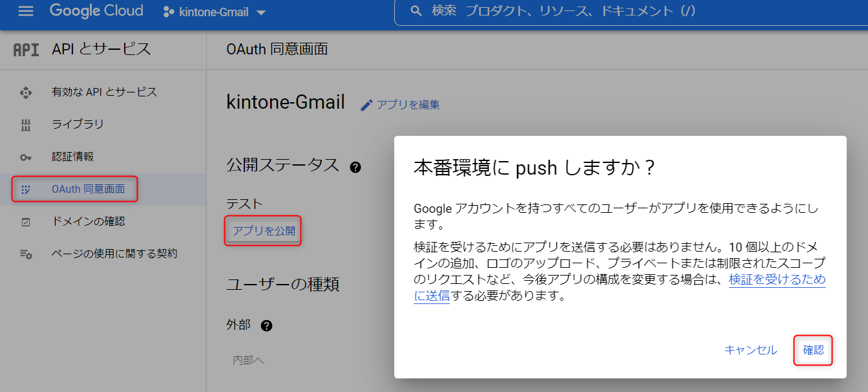Click the Google Cloud logo

(96, 11)
